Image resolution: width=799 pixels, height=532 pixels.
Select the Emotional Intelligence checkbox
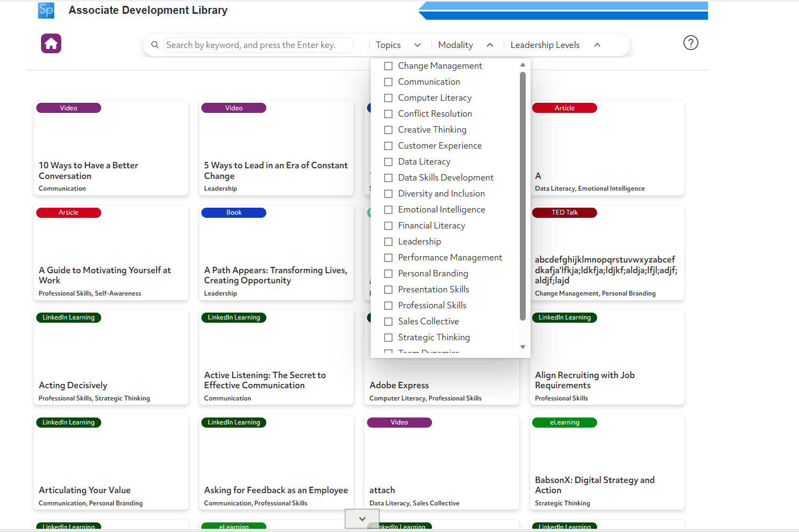point(388,210)
